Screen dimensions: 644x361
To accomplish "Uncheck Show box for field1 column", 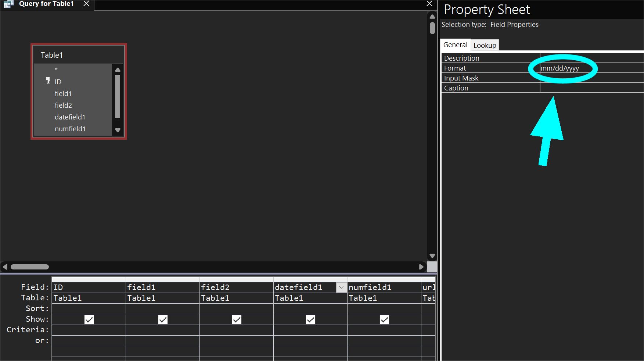I will [163, 319].
